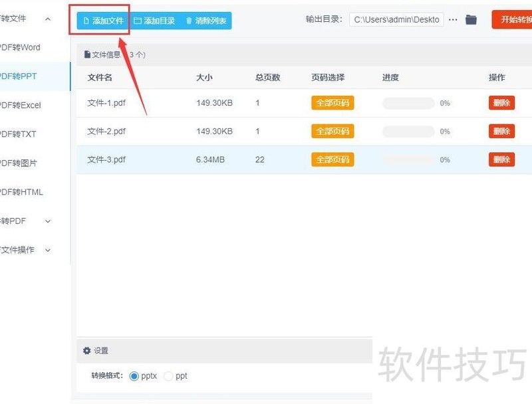Delete 文件-1.pdf from the list
This screenshot has height=404, width=532.
tap(501, 103)
